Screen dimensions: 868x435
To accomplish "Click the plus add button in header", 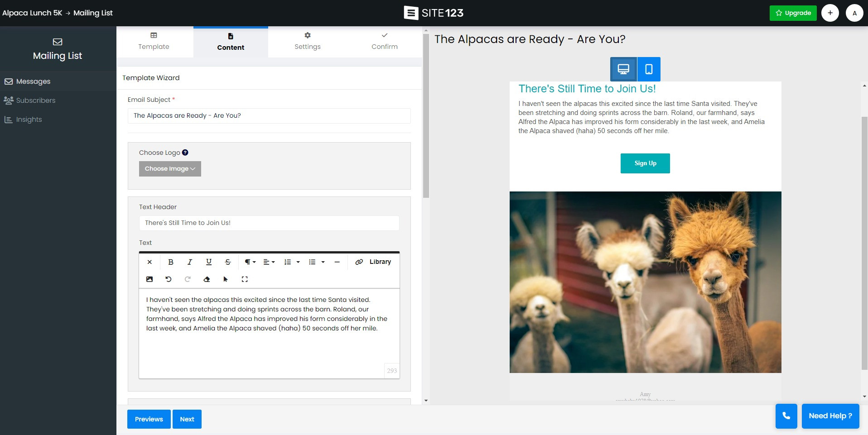I will click(830, 13).
